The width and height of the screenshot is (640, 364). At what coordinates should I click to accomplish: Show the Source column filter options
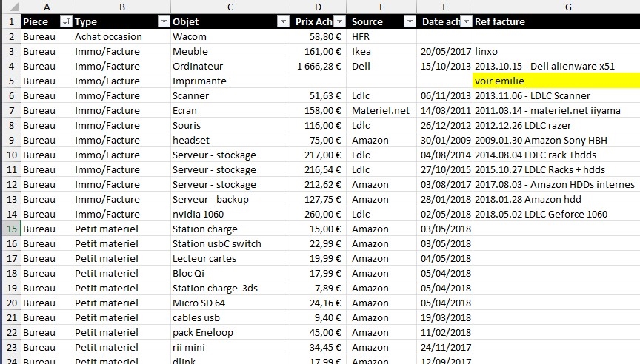[x=409, y=21]
